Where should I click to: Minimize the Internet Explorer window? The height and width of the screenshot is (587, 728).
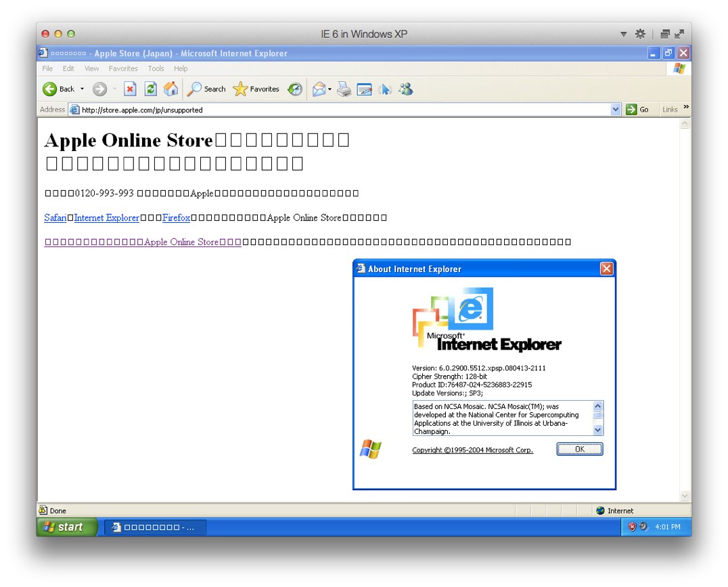tap(654, 53)
